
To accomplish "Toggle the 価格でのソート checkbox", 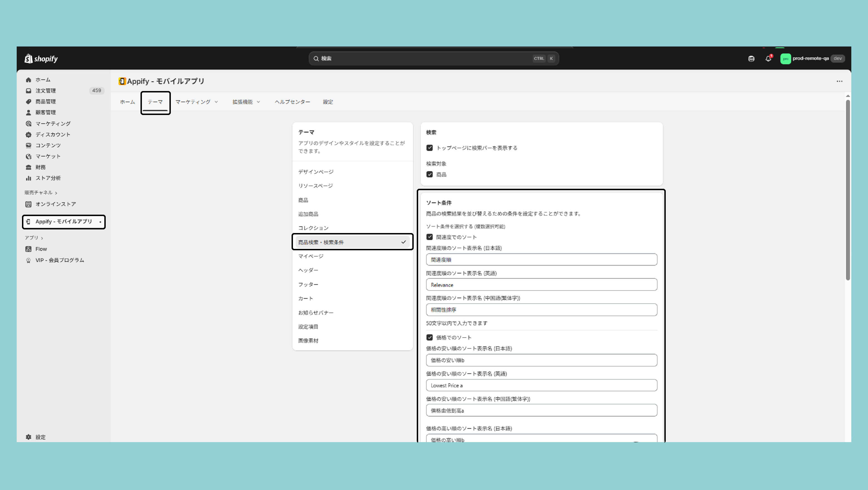I will pyautogui.click(x=430, y=337).
